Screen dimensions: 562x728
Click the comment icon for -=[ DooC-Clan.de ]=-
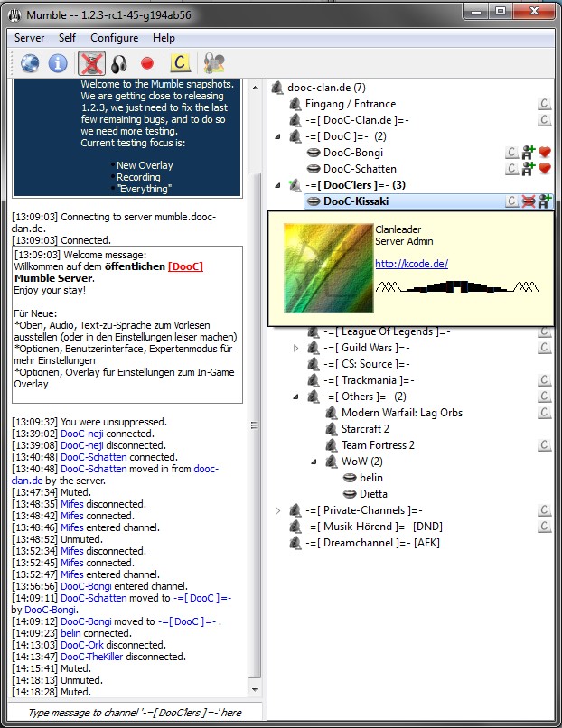[x=544, y=120]
